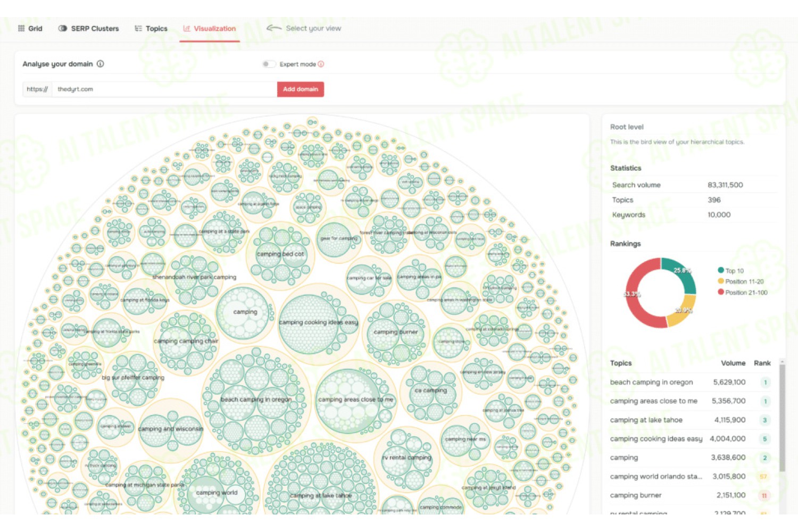The image size is (798, 532).
Task: Click the 396 topics count value
Action: pos(714,200)
